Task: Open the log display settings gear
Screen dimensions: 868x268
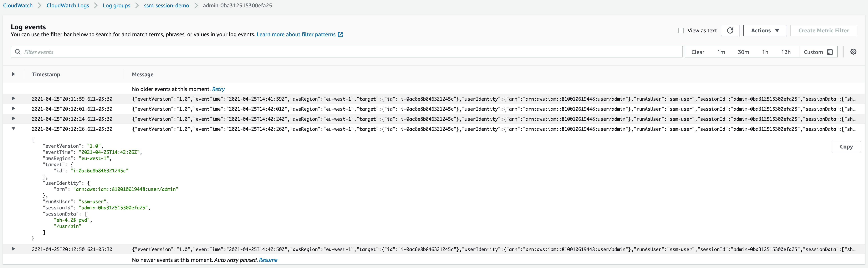Action: pyautogui.click(x=853, y=52)
